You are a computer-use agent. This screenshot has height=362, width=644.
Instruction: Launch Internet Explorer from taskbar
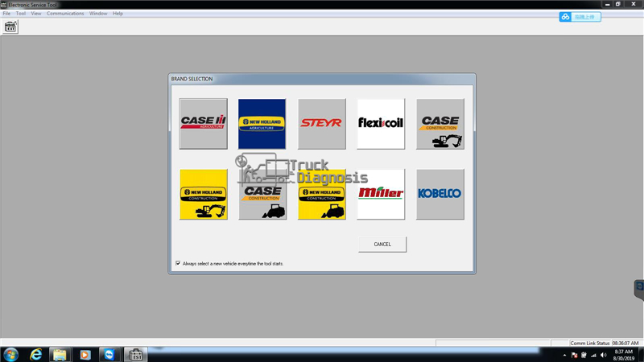pyautogui.click(x=36, y=355)
